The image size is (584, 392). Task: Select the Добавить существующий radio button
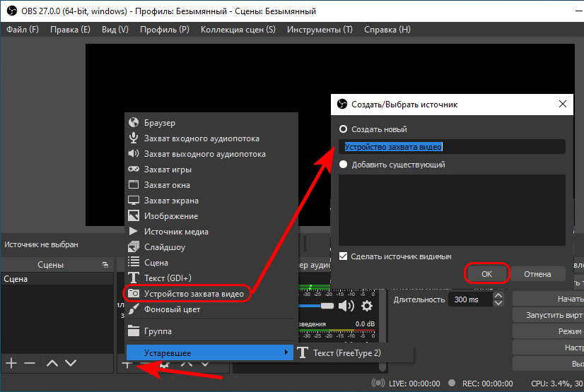coord(343,165)
